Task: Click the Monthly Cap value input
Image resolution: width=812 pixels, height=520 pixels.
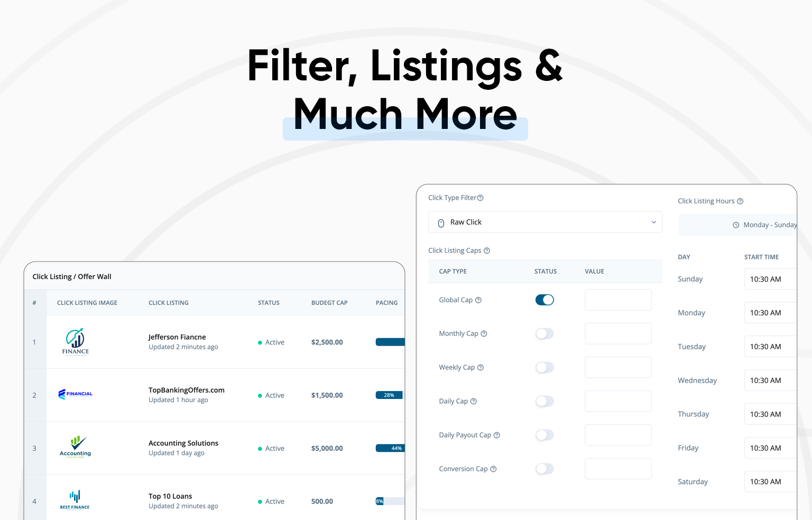Action: click(x=618, y=333)
